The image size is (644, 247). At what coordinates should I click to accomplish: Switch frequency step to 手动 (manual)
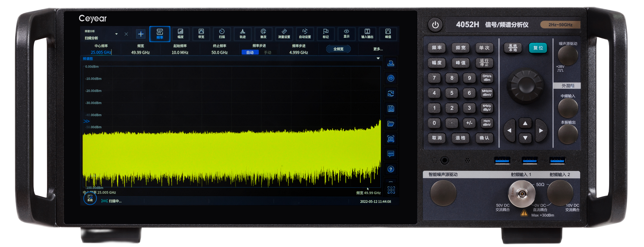pos(267,53)
